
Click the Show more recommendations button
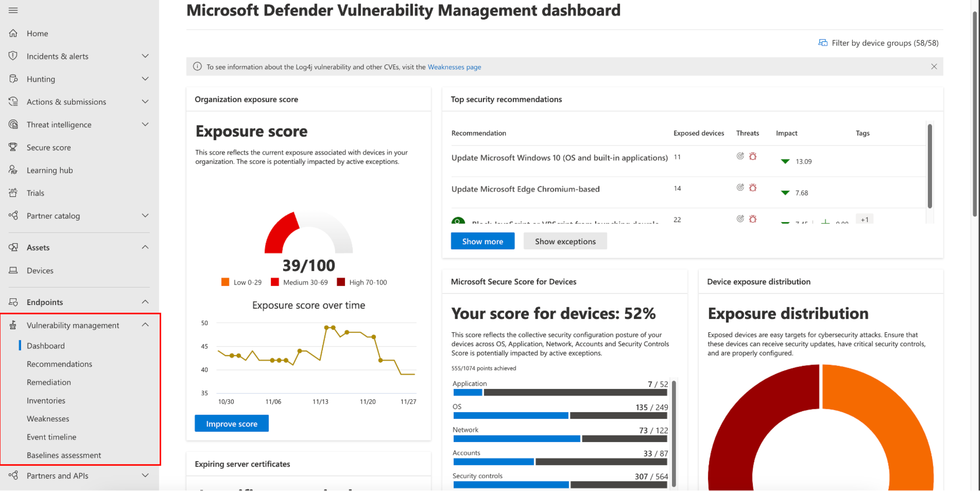coord(482,241)
